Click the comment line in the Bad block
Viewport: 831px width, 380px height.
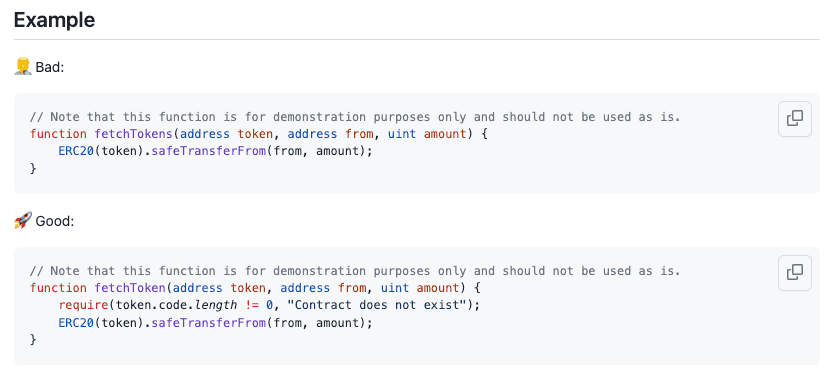[355, 117]
